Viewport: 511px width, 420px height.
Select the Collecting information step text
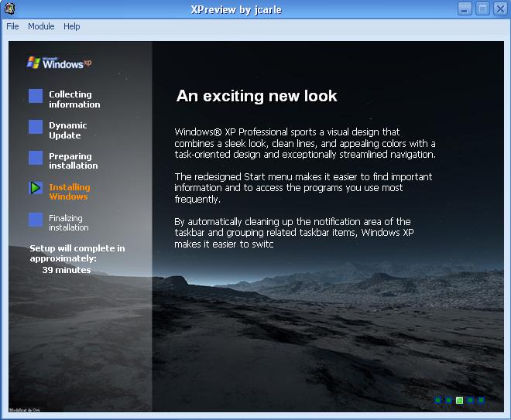click(74, 99)
